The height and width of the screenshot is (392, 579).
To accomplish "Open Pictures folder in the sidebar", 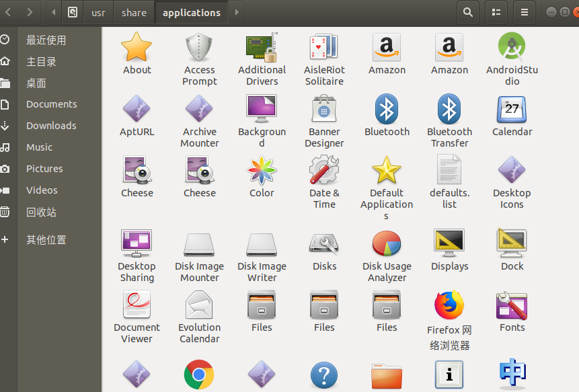I will click(x=44, y=169).
